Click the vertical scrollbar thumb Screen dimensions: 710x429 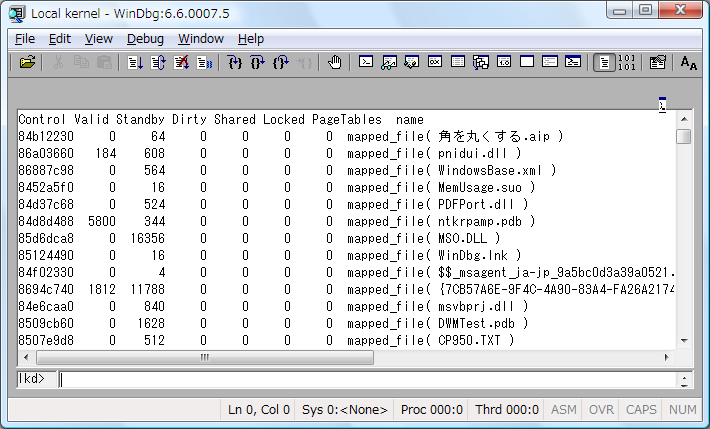point(684,136)
